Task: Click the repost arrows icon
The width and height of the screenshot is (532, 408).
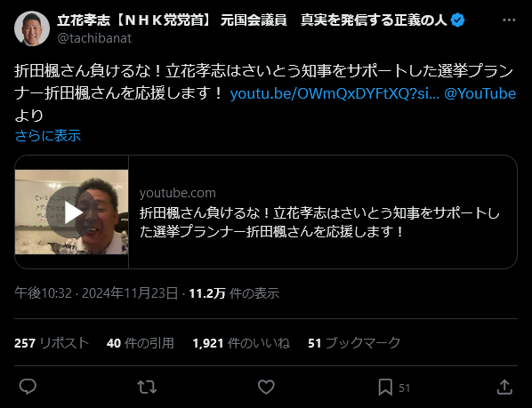Action: point(147,387)
